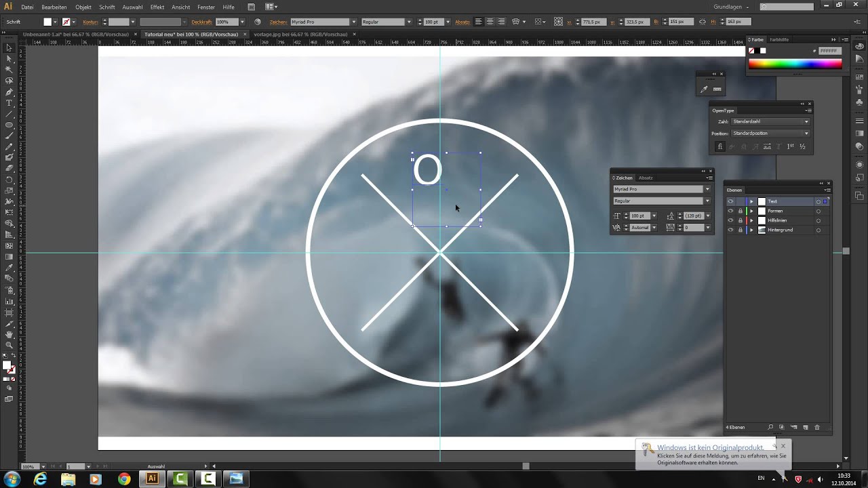Open Regular style dropdown in Zeichen panel
Image resolution: width=868 pixels, height=488 pixels.
[707, 201]
